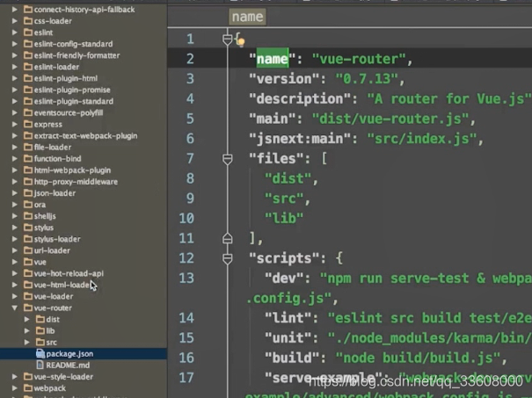Expand the connect-history-api-fallback folder arrow
The image size is (532, 398).
click(15, 10)
